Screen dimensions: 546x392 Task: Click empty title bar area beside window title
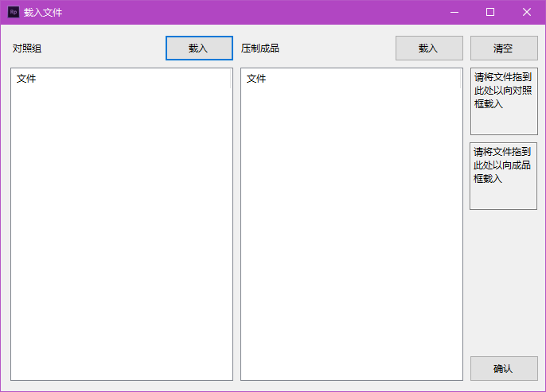239,12
